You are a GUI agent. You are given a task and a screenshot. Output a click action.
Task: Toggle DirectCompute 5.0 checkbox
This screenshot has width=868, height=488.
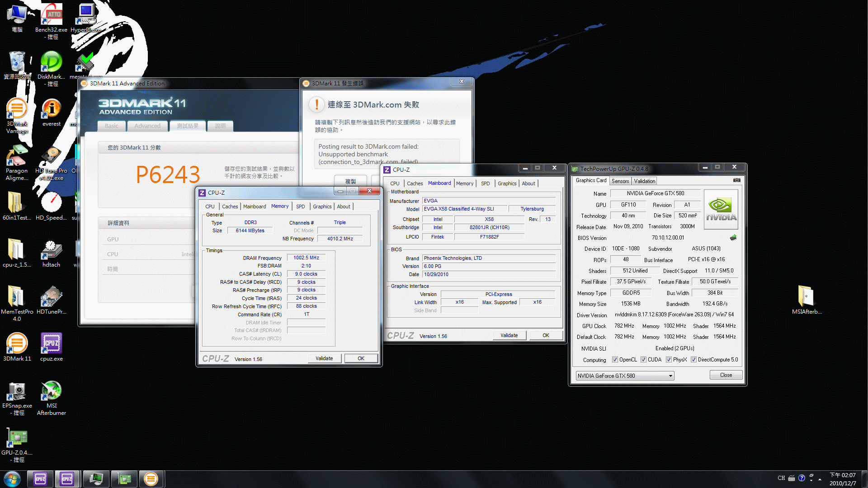coord(693,360)
